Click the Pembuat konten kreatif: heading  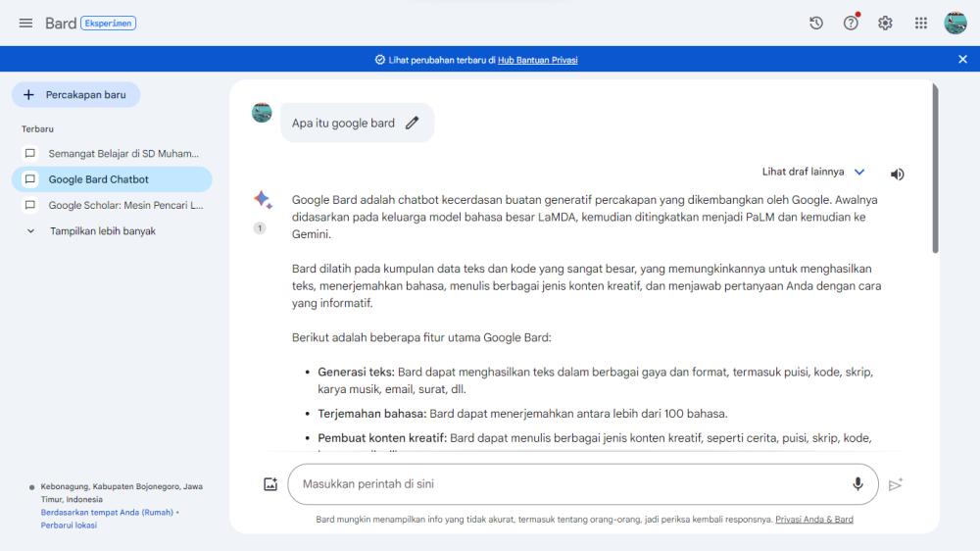pyautogui.click(x=382, y=438)
